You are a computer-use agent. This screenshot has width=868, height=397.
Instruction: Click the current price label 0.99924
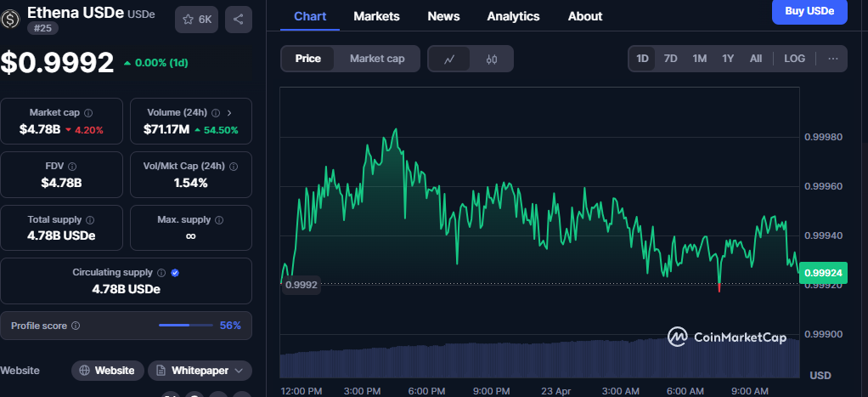(823, 273)
